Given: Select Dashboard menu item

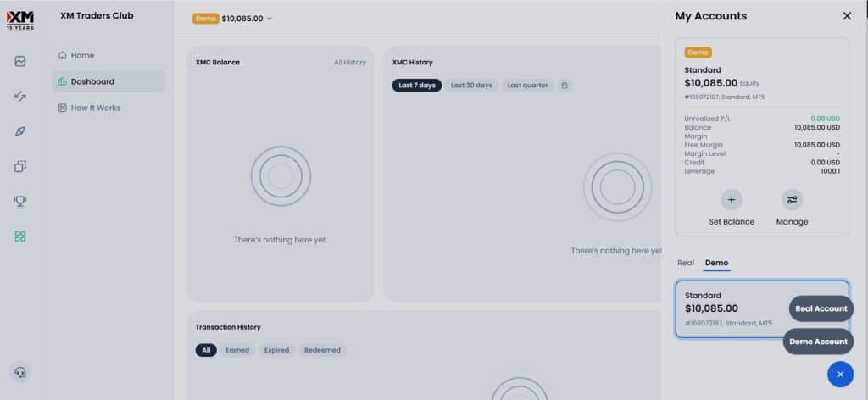Looking at the screenshot, I should [x=108, y=81].
